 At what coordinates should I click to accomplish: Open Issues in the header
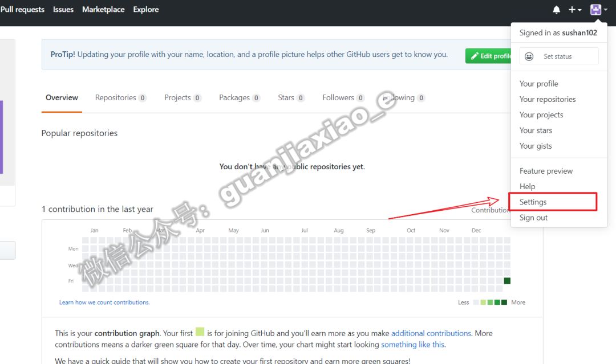click(63, 10)
